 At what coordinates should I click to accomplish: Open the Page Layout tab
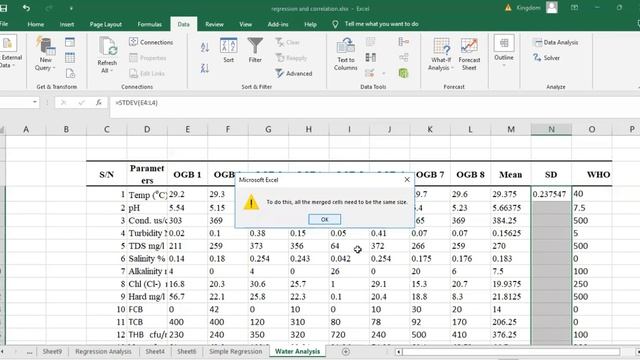[x=106, y=24]
